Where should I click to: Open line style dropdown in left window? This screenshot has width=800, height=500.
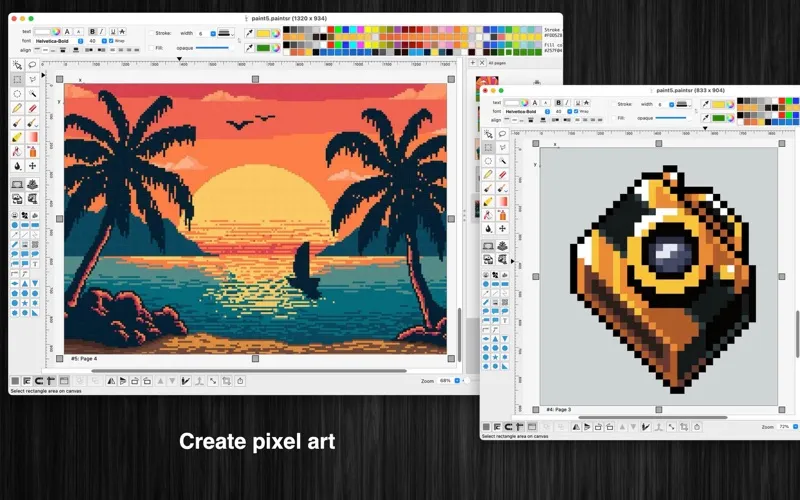tap(226, 33)
